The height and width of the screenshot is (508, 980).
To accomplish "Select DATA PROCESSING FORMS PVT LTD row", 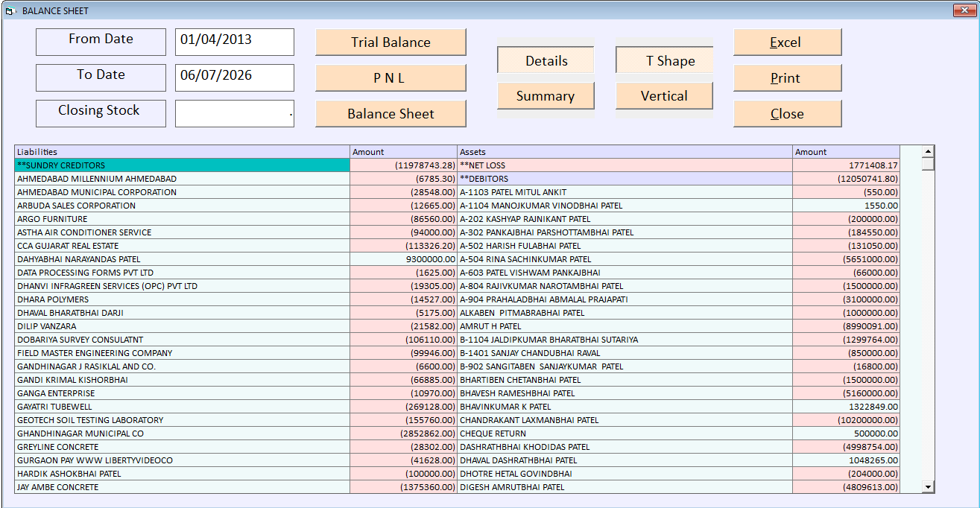I will coord(182,273).
